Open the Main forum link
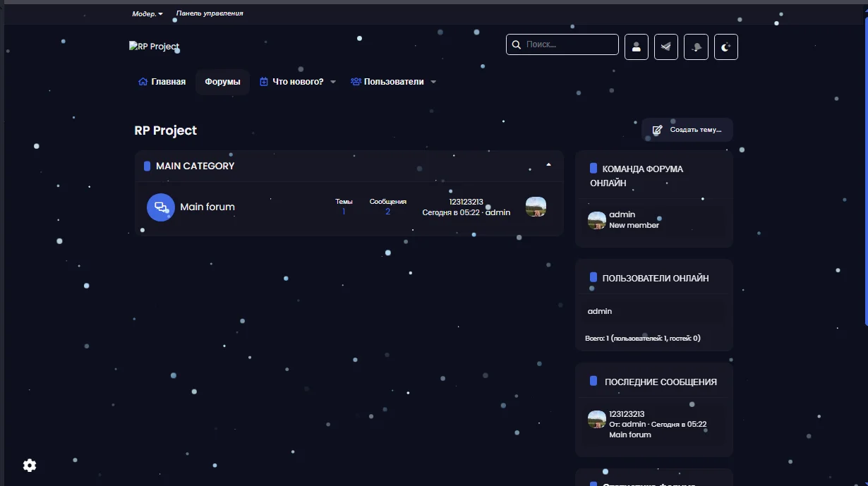Viewport: 868px width, 486px height. [x=207, y=207]
